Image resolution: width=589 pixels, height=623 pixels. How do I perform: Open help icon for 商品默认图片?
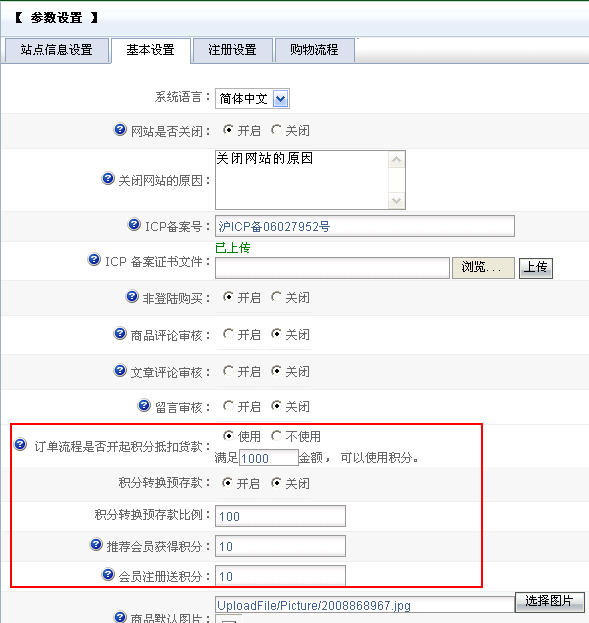point(120,617)
